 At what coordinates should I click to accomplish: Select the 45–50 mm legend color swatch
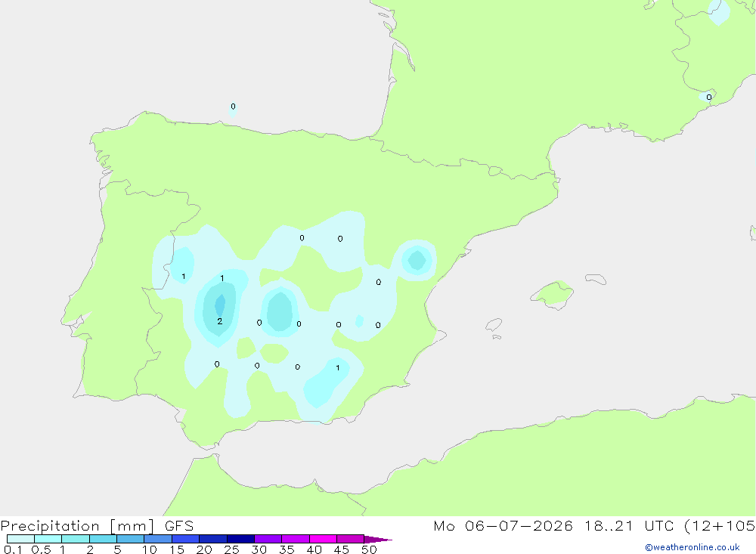point(350,539)
